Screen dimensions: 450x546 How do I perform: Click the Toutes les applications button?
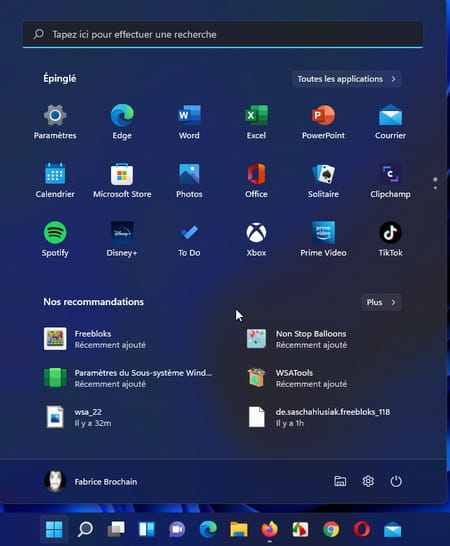coord(347,79)
